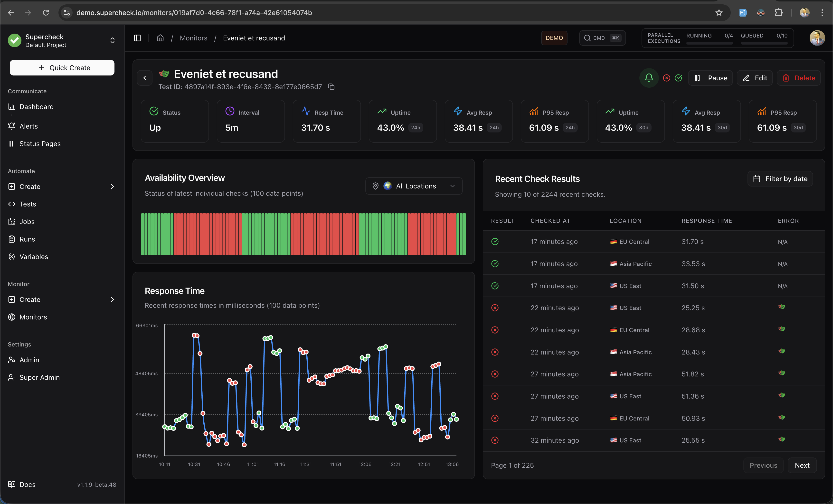Toggle the sidebar with the panel icon
This screenshot has height=504, width=833.
pyautogui.click(x=137, y=38)
